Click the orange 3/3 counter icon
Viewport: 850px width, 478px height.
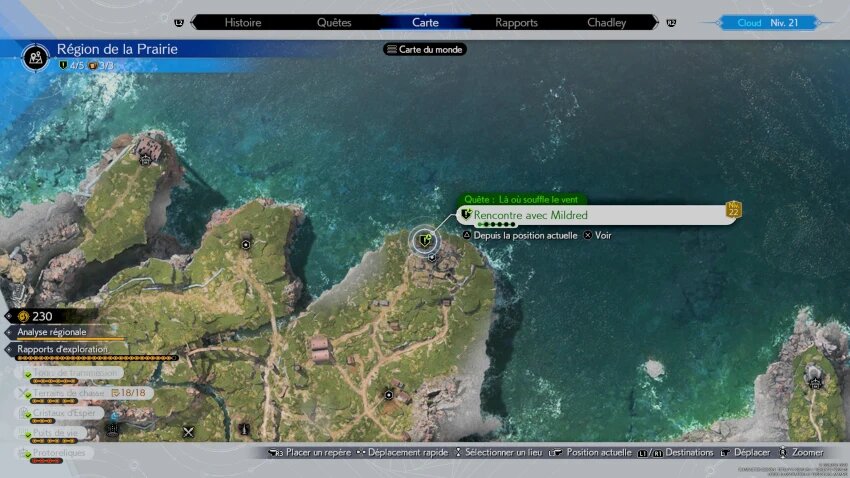click(x=93, y=66)
